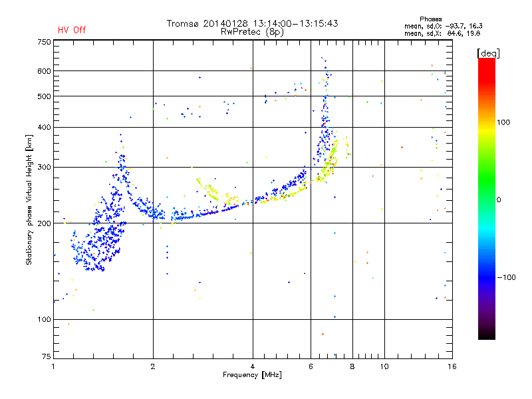The width and height of the screenshot is (532, 399).
Task: Click the x-axis label '8'
Action: point(352,366)
